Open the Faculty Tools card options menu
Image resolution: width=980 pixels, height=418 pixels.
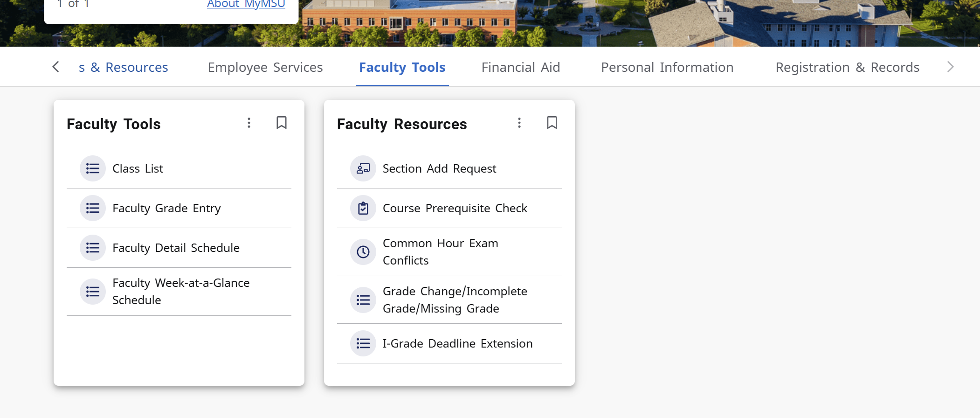point(249,123)
